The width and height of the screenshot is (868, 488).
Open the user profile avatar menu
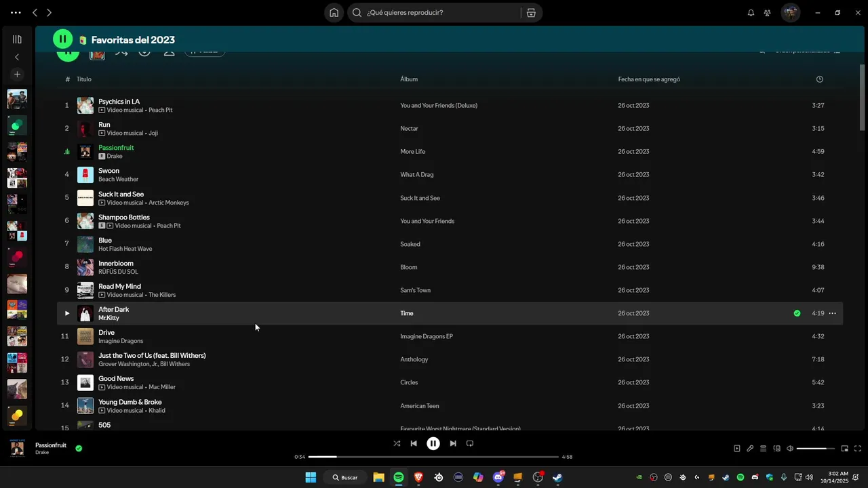[x=791, y=12]
